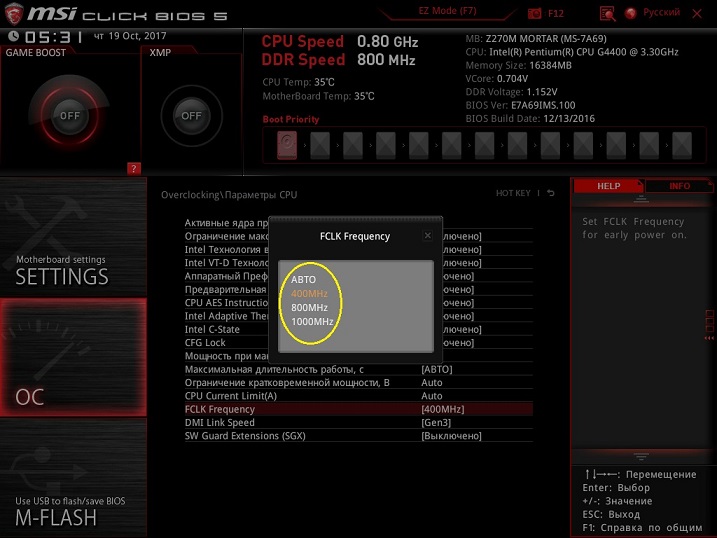The image size is (717, 538).
Task: Open the SETTINGS motherboard section
Action: pos(62,270)
